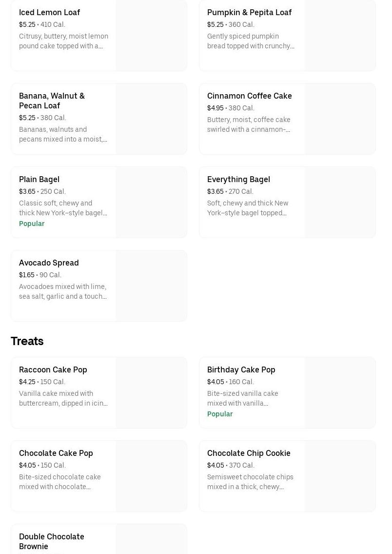Click the Popular tag on Birthday Cake Pop

(x=220, y=414)
